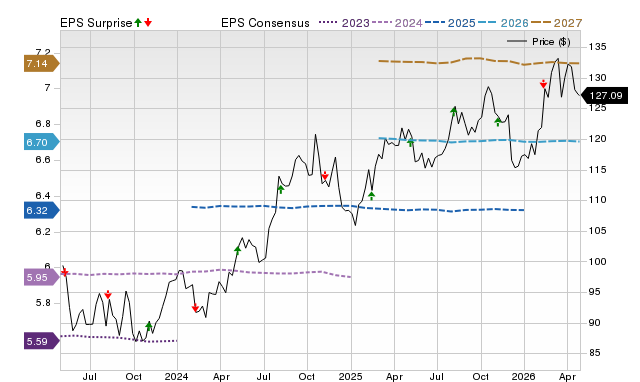The height and width of the screenshot is (382, 640).
Task: Click the 2027 gold legend entry
Action: point(556,23)
